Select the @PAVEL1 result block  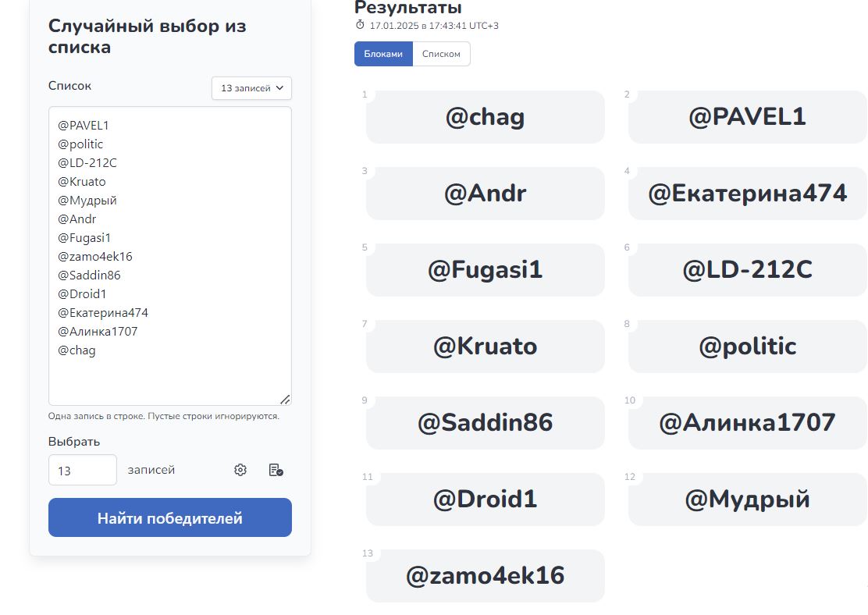(747, 117)
